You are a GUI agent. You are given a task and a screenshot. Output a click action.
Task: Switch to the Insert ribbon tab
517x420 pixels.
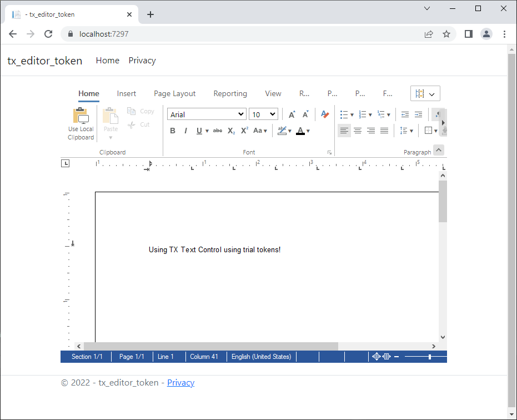point(126,94)
